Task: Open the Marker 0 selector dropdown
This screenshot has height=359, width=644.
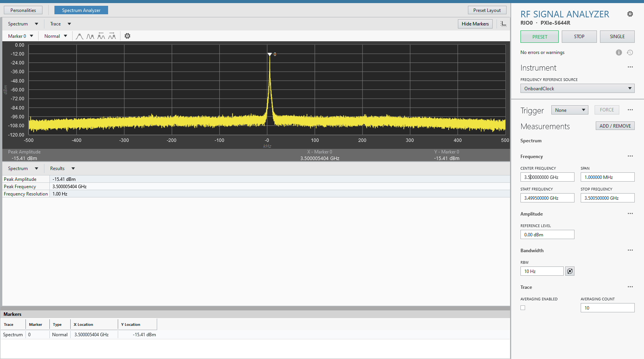Action: coord(20,36)
